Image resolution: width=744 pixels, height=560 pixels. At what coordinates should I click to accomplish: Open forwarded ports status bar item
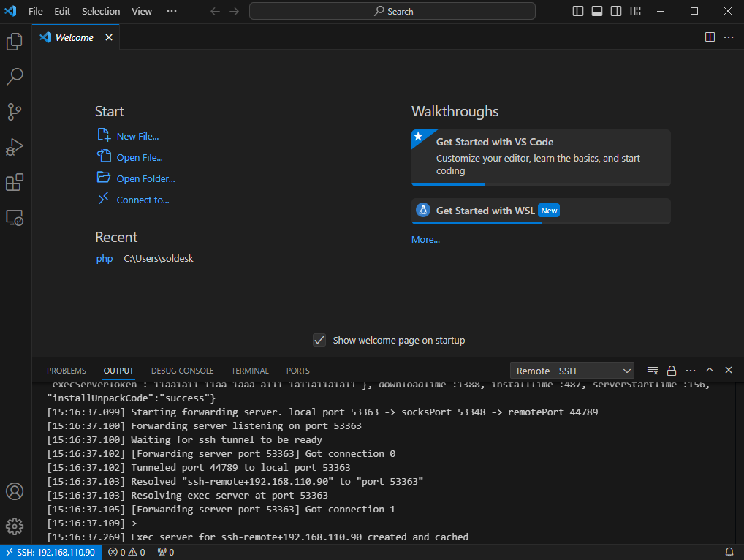point(166,552)
